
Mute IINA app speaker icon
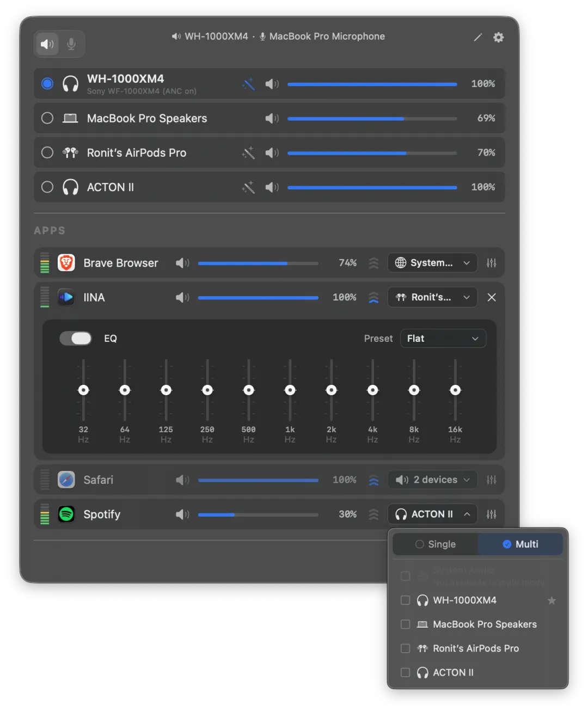click(x=182, y=297)
